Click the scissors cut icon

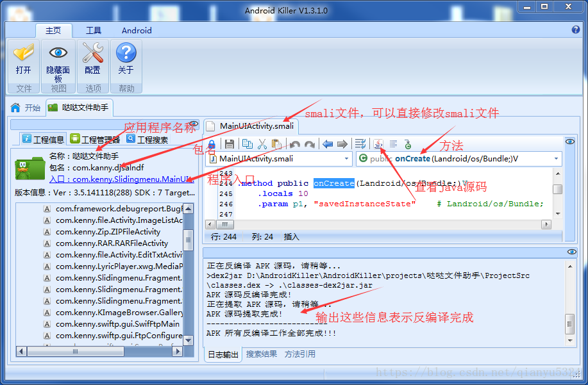pos(262,143)
